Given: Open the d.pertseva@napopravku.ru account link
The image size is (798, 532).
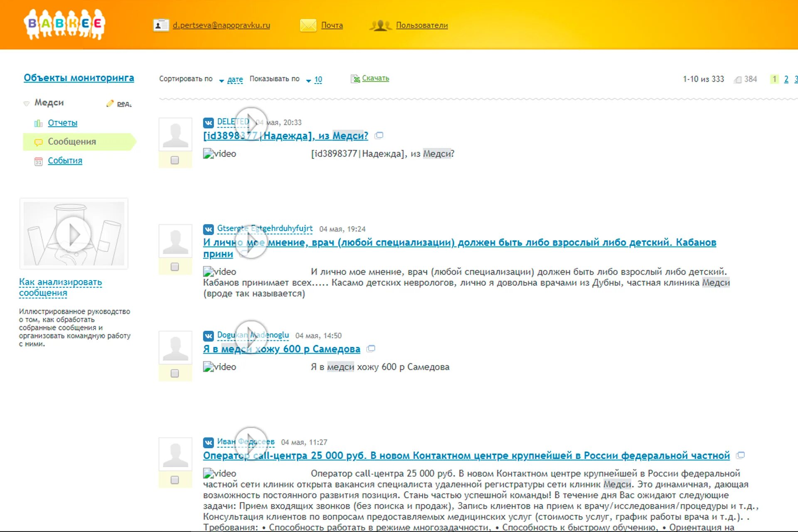Looking at the screenshot, I should [221, 25].
